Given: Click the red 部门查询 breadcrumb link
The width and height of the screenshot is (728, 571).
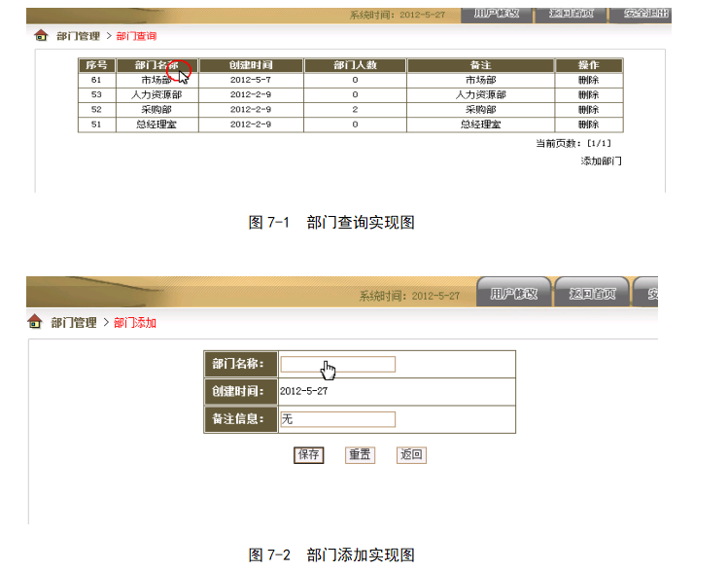Looking at the screenshot, I should 136,36.
